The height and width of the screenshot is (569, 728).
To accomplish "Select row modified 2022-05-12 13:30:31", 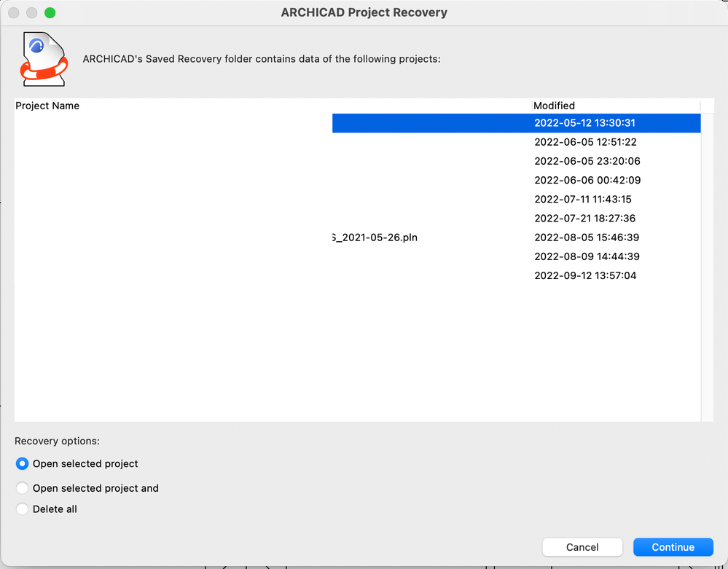I will point(358,123).
